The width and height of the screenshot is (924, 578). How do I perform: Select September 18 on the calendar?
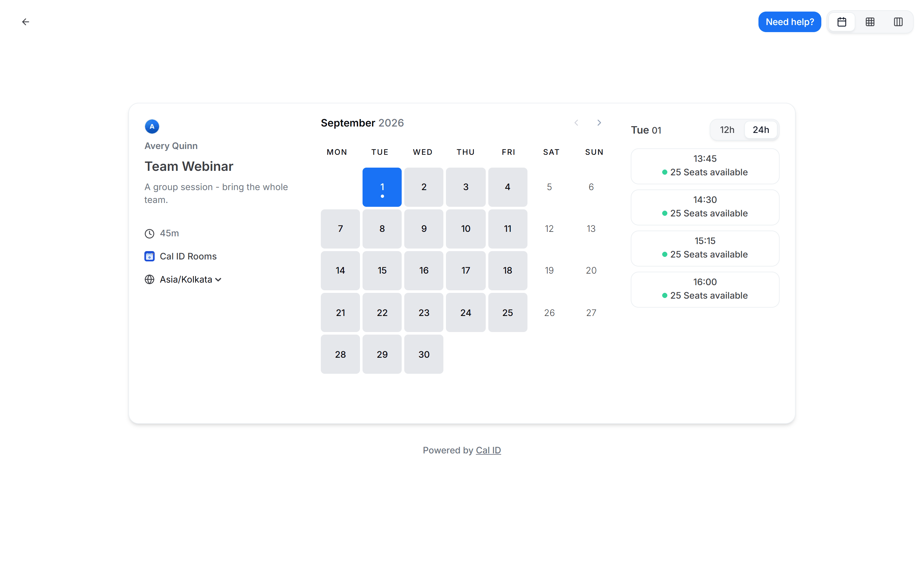click(508, 271)
